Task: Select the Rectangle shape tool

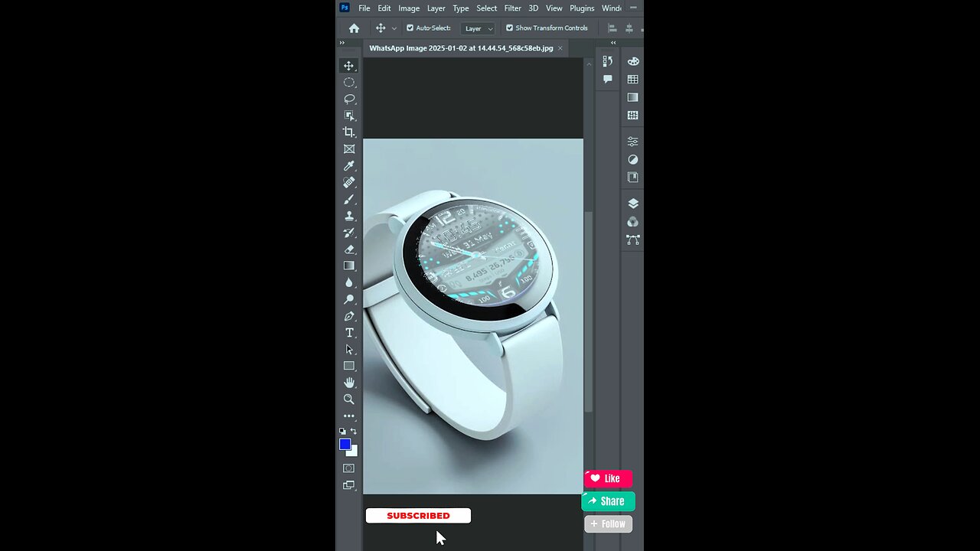Action: click(349, 366)
